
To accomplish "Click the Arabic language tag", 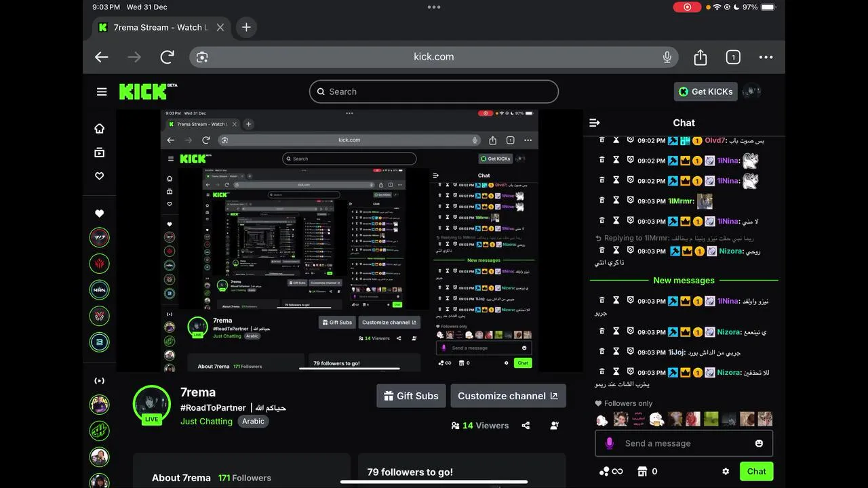I will pyautogui.click(x=253, y=421).
